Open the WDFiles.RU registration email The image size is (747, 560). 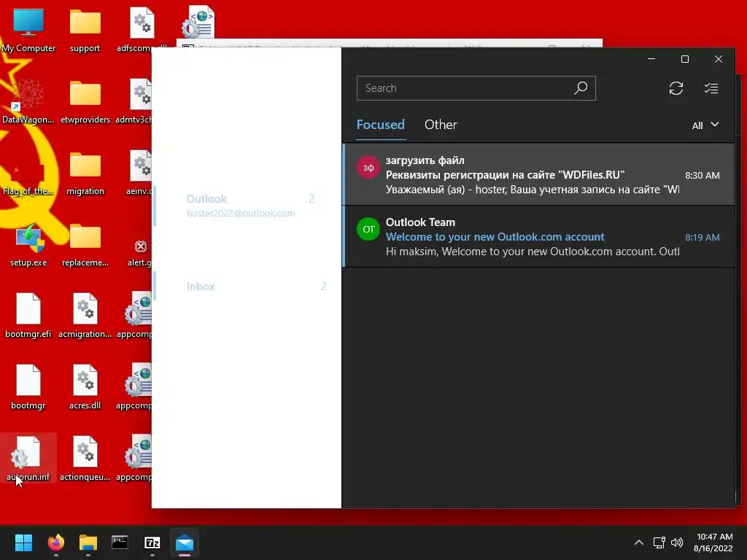pos(538,175)
